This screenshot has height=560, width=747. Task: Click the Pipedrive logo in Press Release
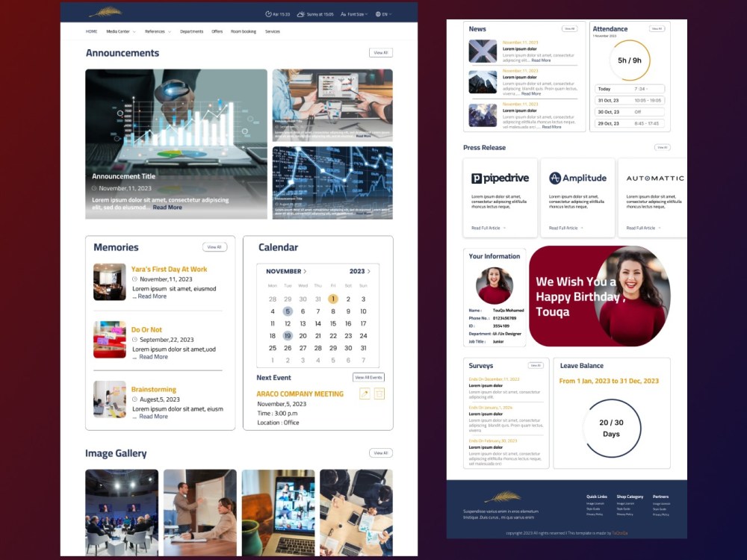click(x=500, y=178)
